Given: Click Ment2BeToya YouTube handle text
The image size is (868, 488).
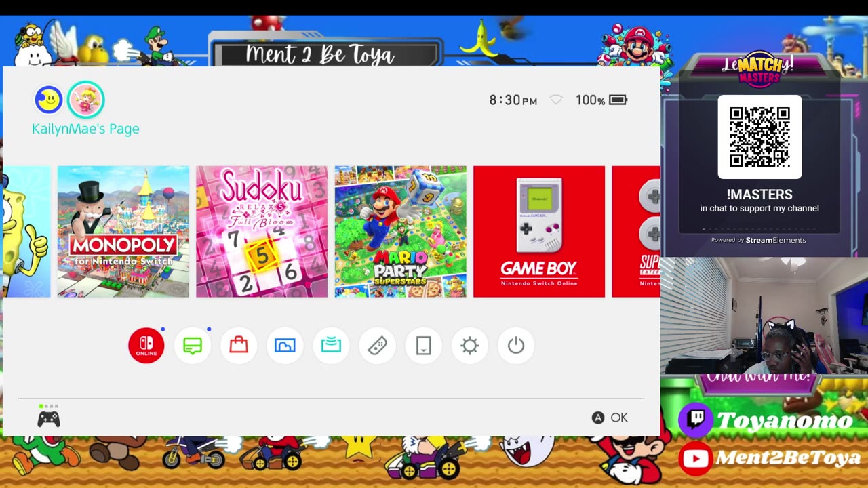Looking at the screenshot, I should [788, 458].
